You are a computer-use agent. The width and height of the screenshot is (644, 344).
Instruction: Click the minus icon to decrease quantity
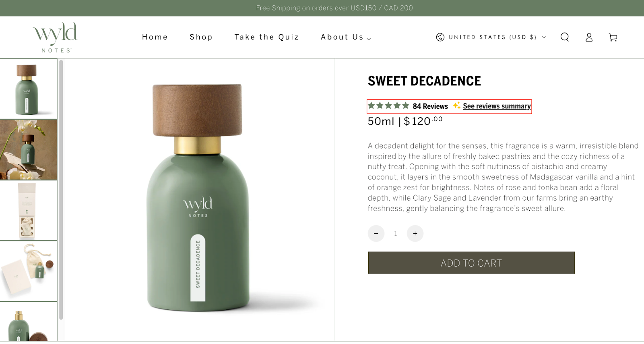376,233
